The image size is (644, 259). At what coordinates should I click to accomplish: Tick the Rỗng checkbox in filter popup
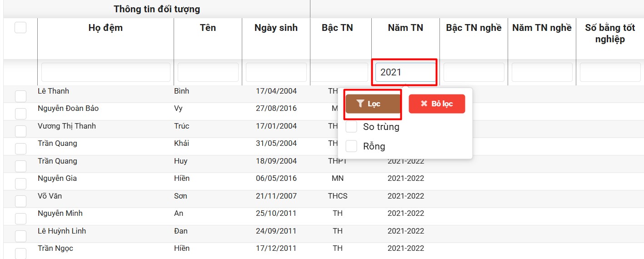pyautogui.click(x=351, y=146)
